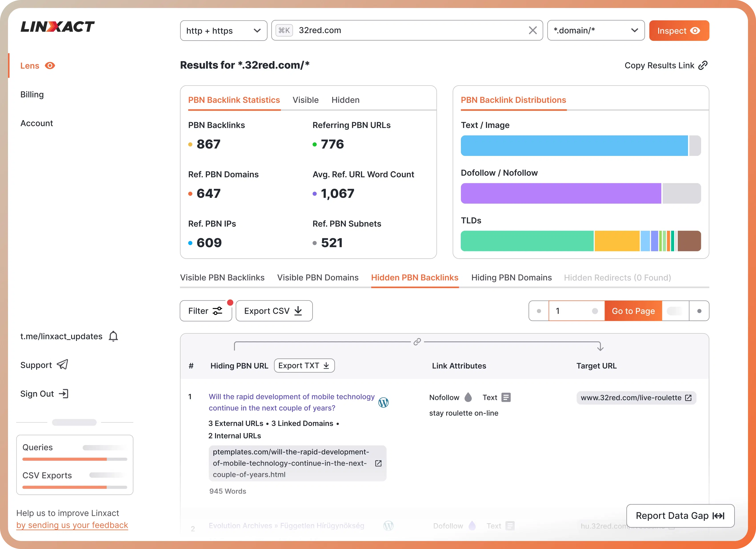This screenshot has width=756, height=549.
Task: Click the Copy Results Link chain icon
Action: click(x=703, y=65)
